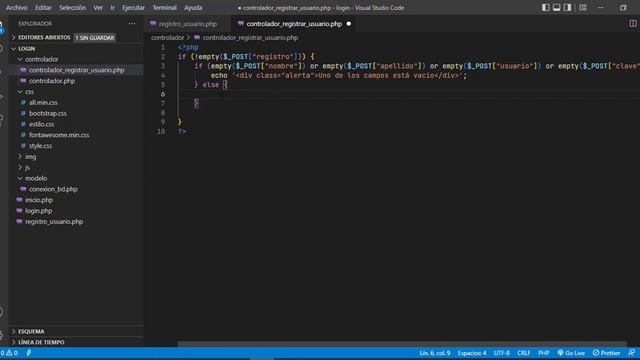The image size is (640, 360).
Task: Open explorer more actions ellipsis
Action: (132, 24)
